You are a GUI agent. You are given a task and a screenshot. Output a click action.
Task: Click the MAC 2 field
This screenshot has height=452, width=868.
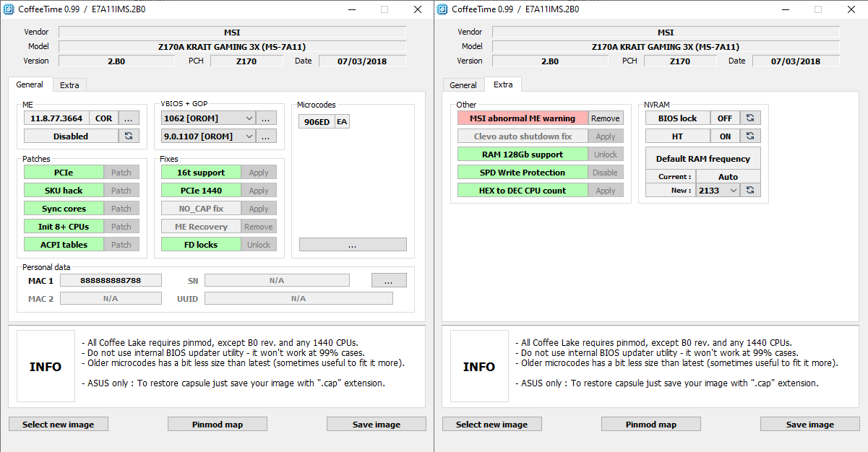[x=111, y=298]
